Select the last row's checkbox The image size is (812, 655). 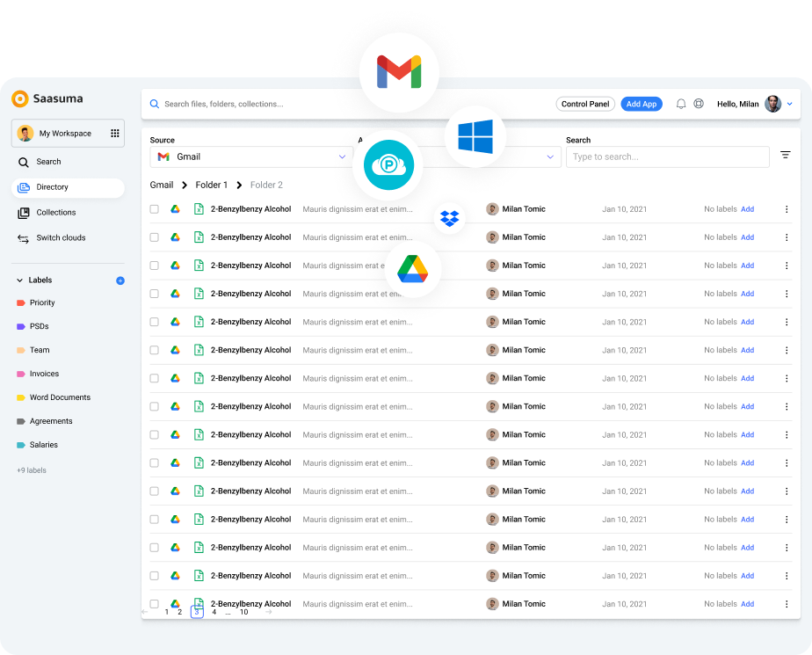coord(155,604)
